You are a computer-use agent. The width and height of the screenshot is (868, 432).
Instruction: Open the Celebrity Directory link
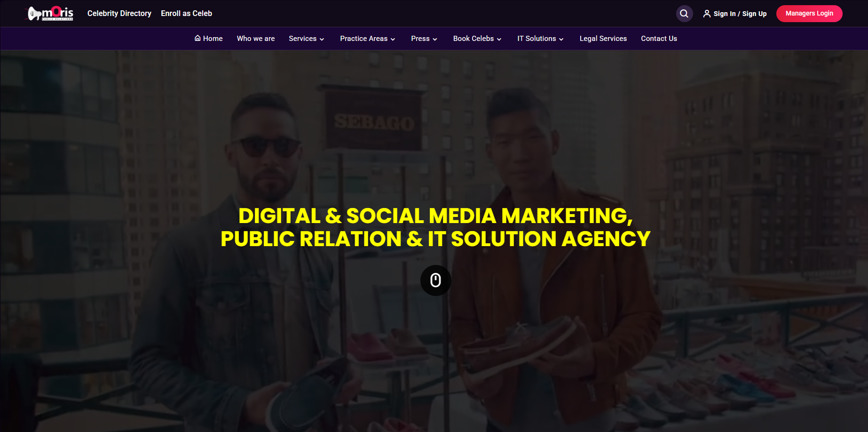coord(119,13)
